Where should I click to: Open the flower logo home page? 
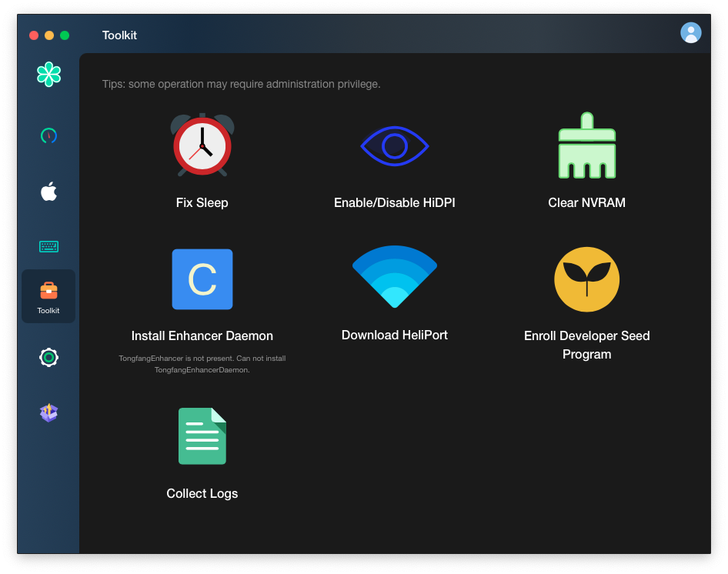48,75
